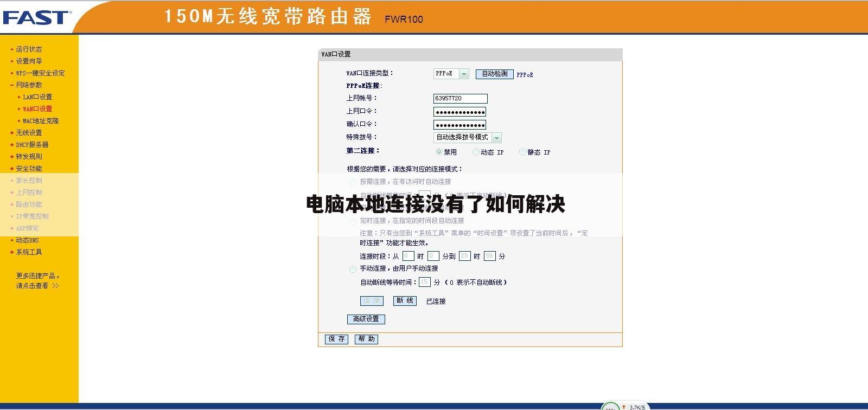This screenshot has height=410, width=868.
Task: Follow the 更多迅捷产品 请点击查看 link
Action: [37, 280]
